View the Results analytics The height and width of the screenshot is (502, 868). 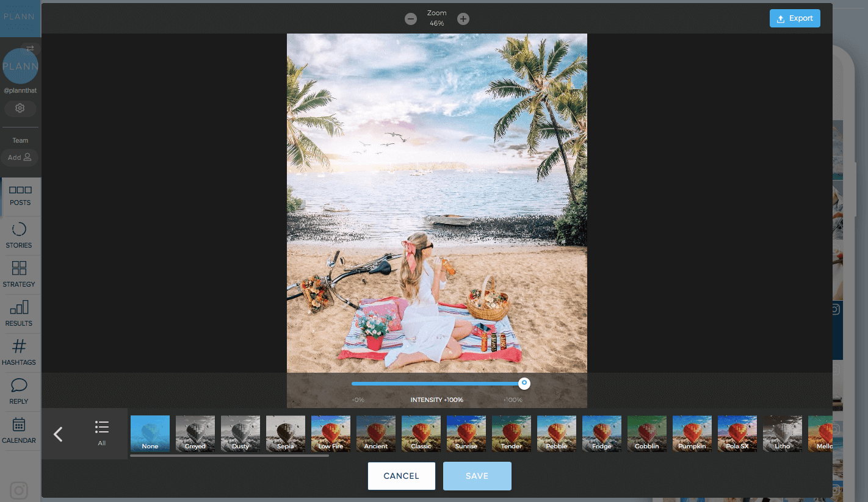tap(19, 314)
